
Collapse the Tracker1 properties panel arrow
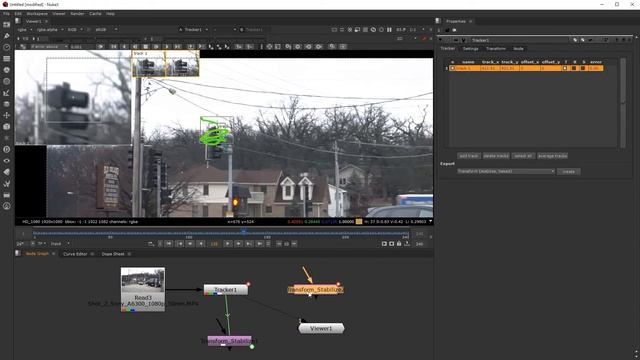(440, 40)
